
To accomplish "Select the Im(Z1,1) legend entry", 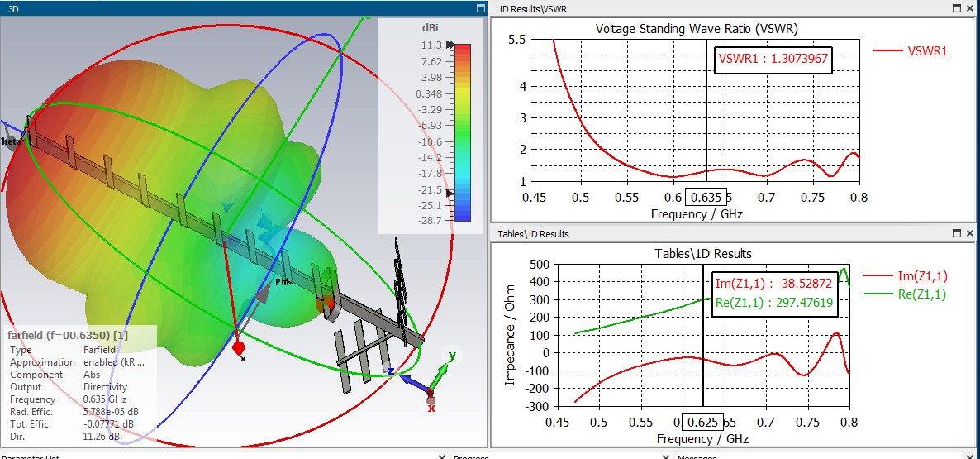I will pyautogui.click(x=904, y=275).
